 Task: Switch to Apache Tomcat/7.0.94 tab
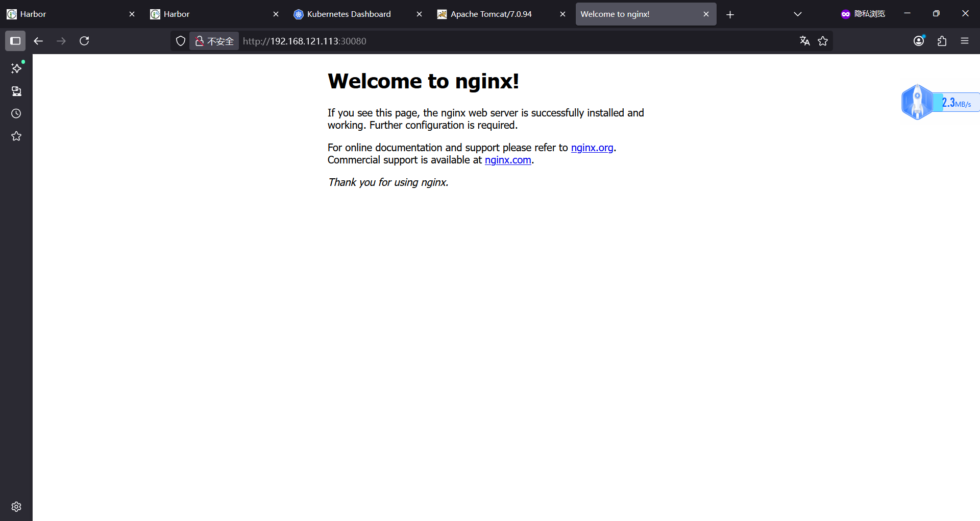502,14
